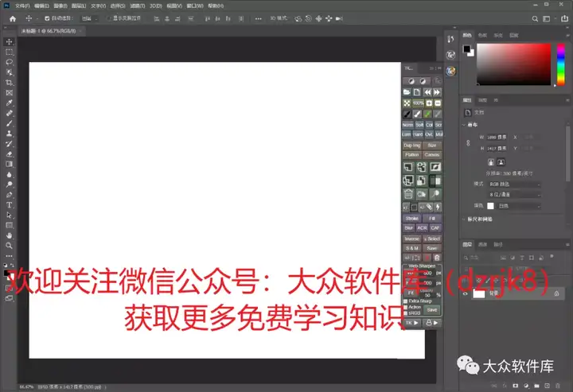Select the Eyedropper tool

9,103
